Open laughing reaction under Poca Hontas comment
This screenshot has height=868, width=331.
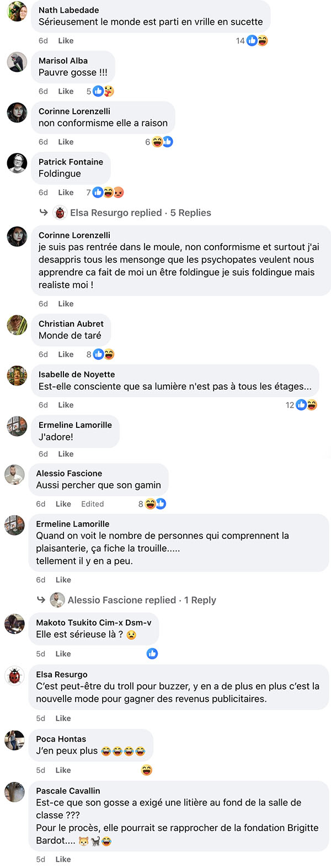point(147,770)
